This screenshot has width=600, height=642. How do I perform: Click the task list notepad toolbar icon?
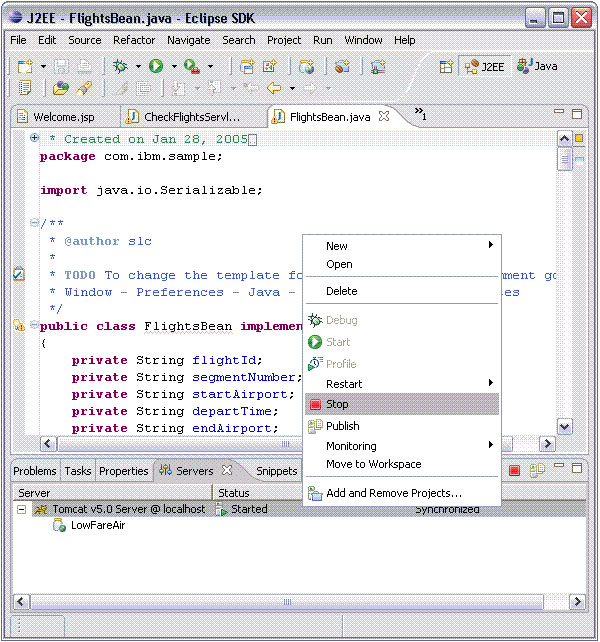click(x=25, y=88)
